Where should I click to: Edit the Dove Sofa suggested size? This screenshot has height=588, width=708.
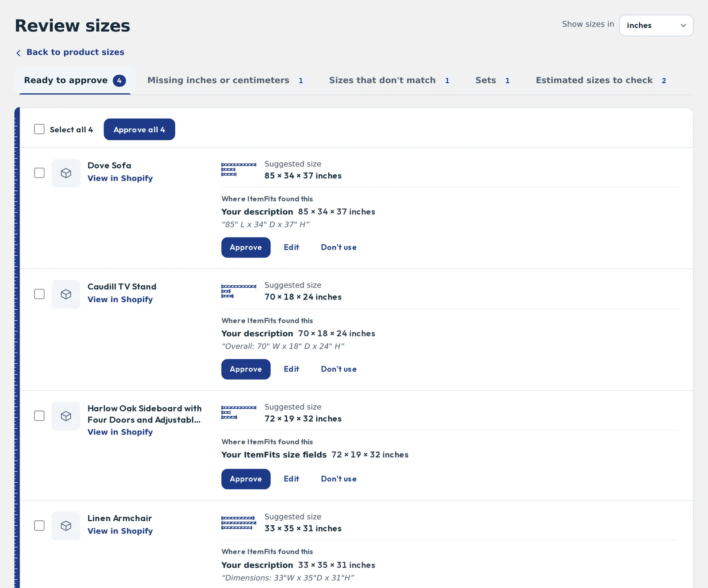[291, 247]
